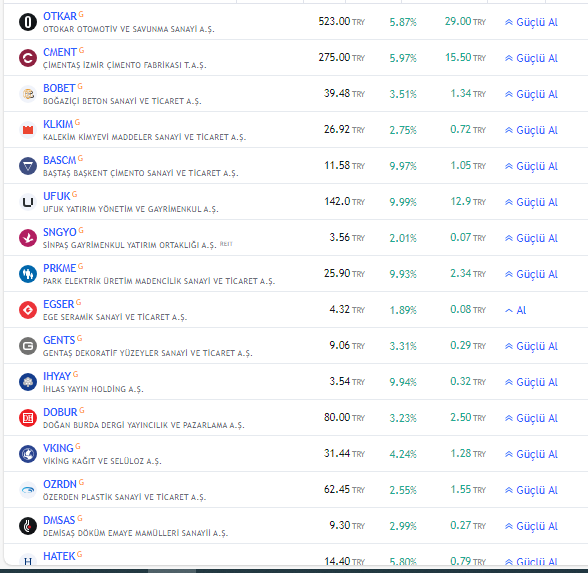The width and height of the screenshot is (588, 573).
Task: Click VKING price 31.44 TRY
Action: point(344,453)
